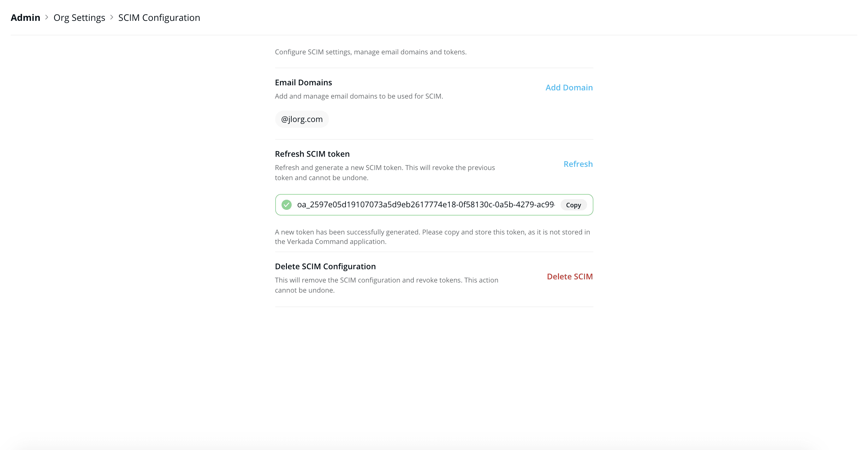The image size is (868, 450).
Task: Click the 'Add and manage email domains' text
Action: [x=359, y=96]
